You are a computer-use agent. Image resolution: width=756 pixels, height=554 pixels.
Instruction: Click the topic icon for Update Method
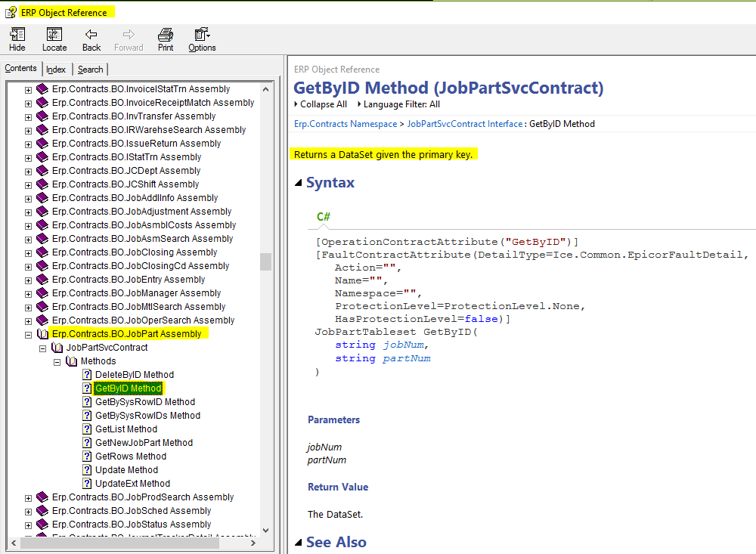(87, 469)
